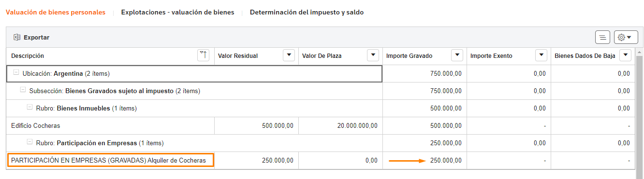Select Participación en Empresas Alquiler de Cocheras row
This screenshot has width=644, height=179.
tap(321, 160)
